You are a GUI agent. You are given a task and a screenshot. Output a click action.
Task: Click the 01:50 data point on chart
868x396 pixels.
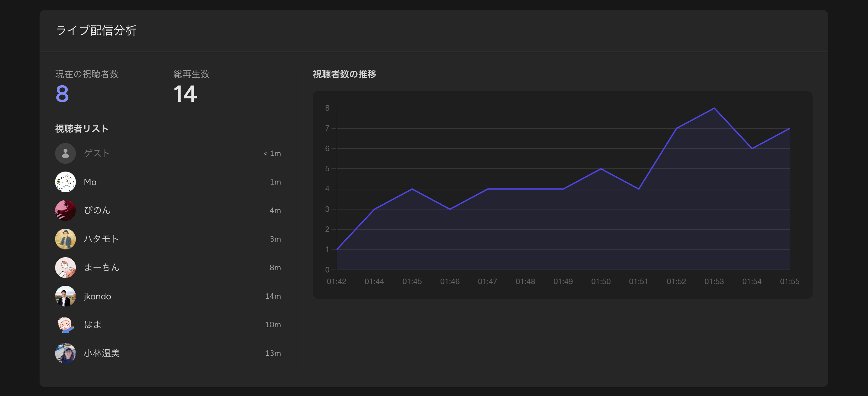tap(601, 169)
